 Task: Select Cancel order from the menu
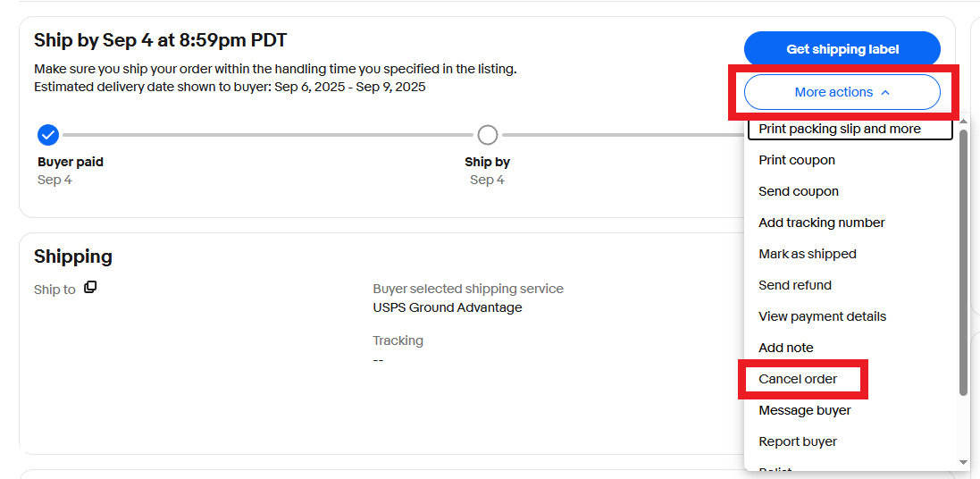798,379
